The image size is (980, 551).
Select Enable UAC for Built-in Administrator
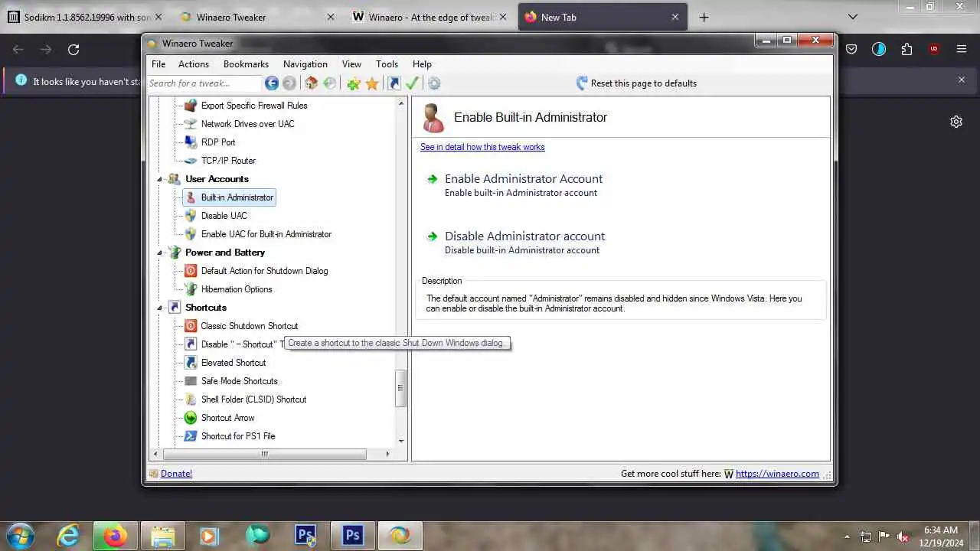click(266, 234)
